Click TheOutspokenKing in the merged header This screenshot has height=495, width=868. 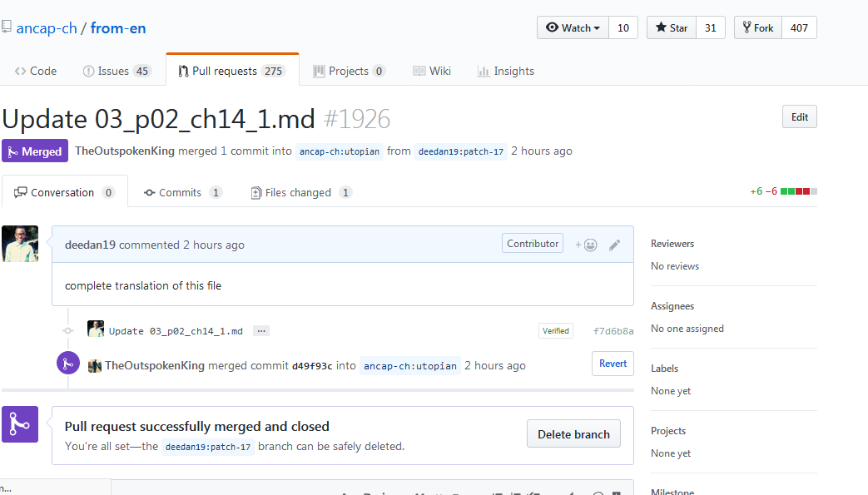[125, 151]
